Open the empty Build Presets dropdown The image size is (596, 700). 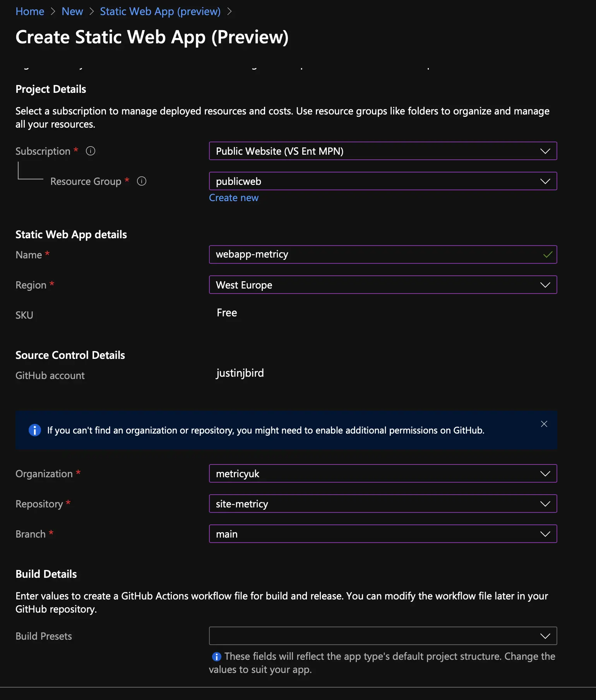[383, 636]
